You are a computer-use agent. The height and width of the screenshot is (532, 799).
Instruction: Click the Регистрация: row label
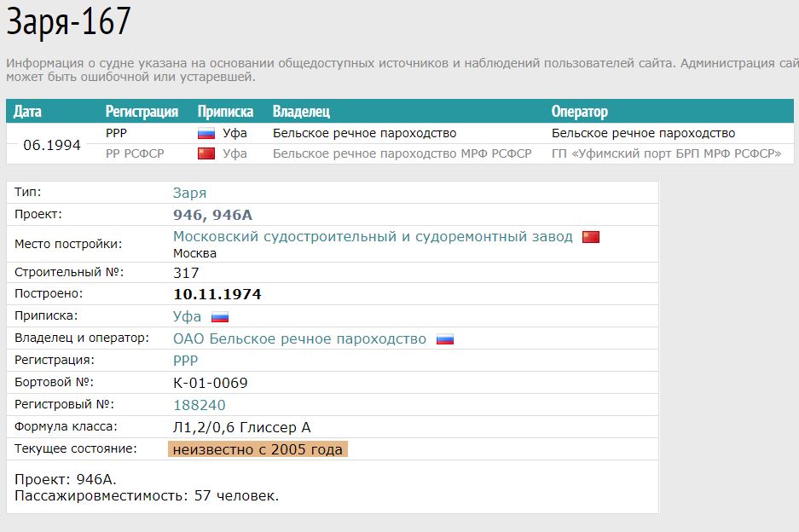[x=55, y=361]
